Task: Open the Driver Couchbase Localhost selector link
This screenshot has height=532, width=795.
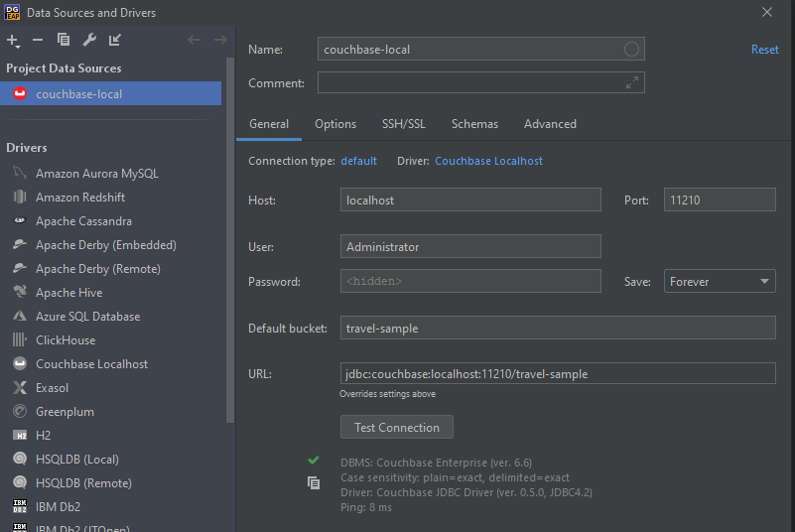Action: [x=488, y=161]
